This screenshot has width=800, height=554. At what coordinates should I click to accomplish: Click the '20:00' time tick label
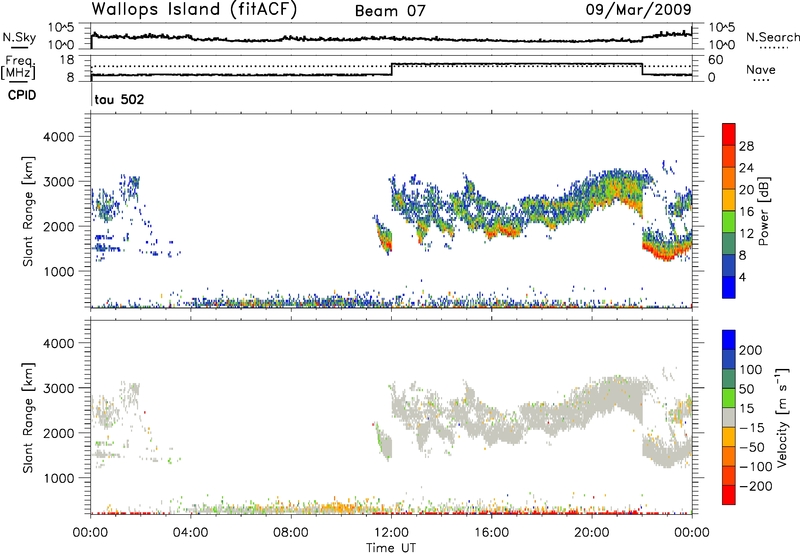coord(592,533)
